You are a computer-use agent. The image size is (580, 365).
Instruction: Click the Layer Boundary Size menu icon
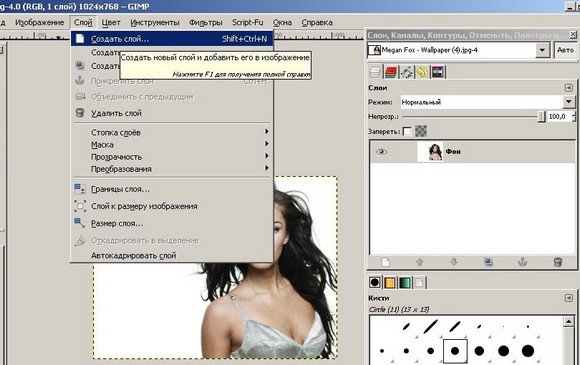(x=80, y=189)
